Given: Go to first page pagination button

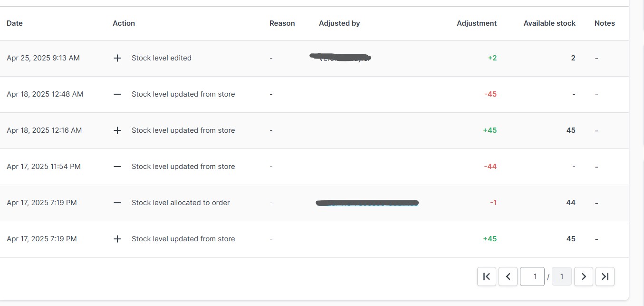Looking at the screenshot, I should tap(486, 276).
